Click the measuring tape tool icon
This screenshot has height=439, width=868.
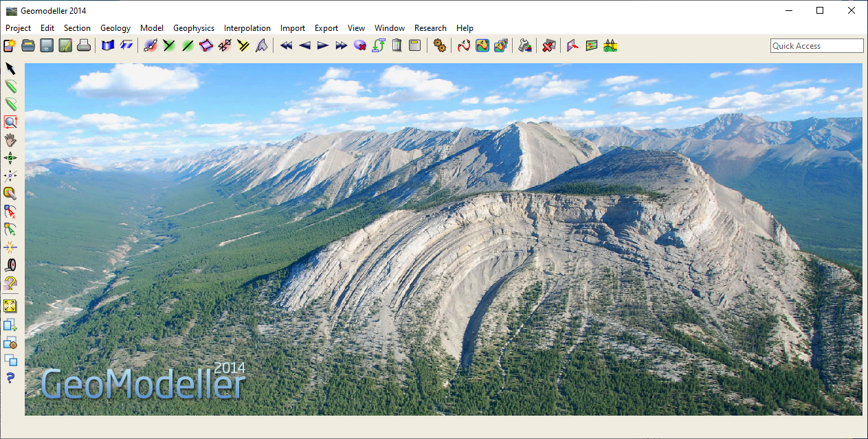[11, 265]
